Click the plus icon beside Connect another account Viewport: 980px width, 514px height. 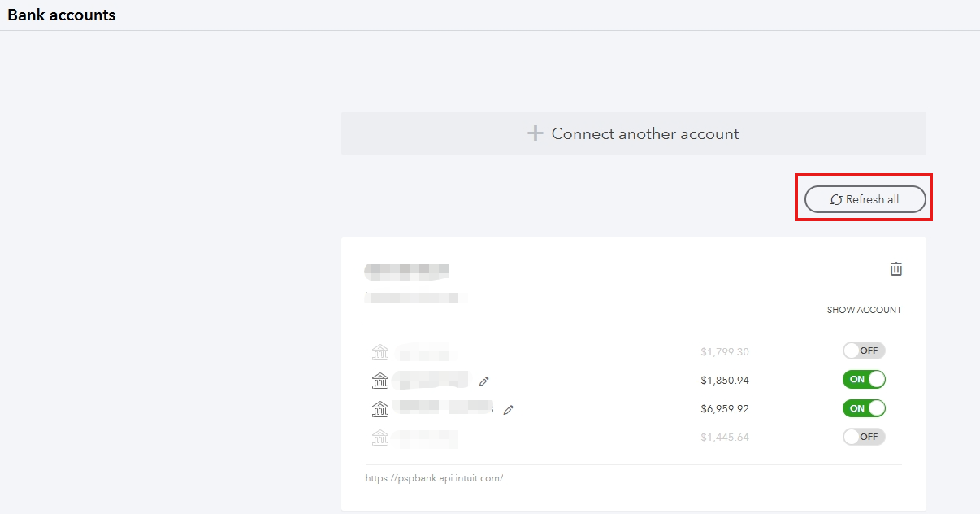[x=535, y=133]
